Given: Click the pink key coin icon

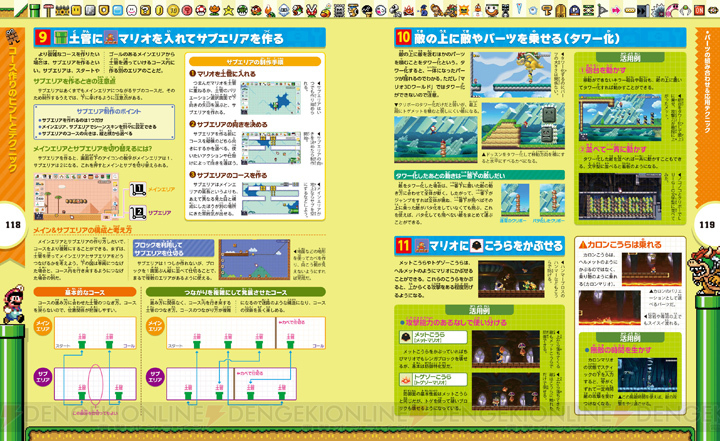Looking at the screenshot, I should click(187, 10).
